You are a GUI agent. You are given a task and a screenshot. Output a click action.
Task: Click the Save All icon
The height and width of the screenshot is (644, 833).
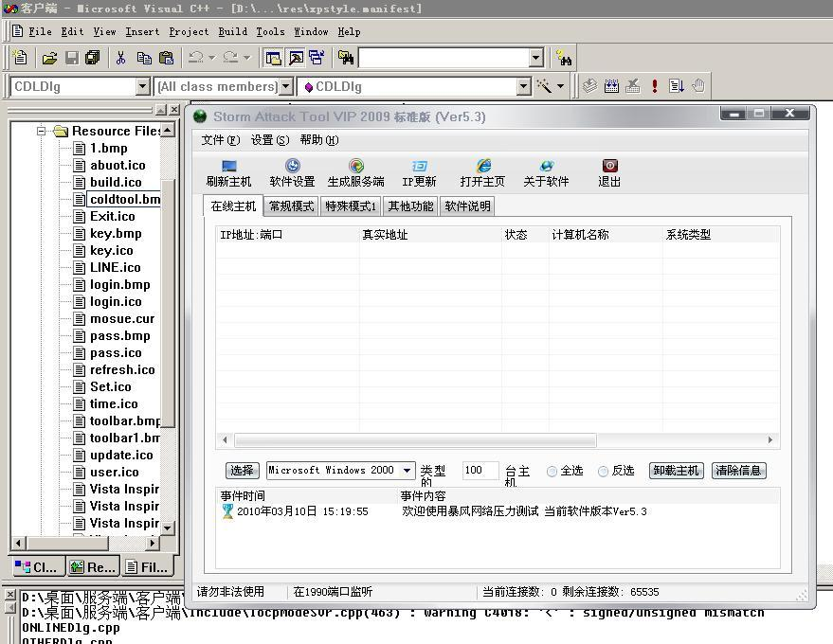[93, 58]
